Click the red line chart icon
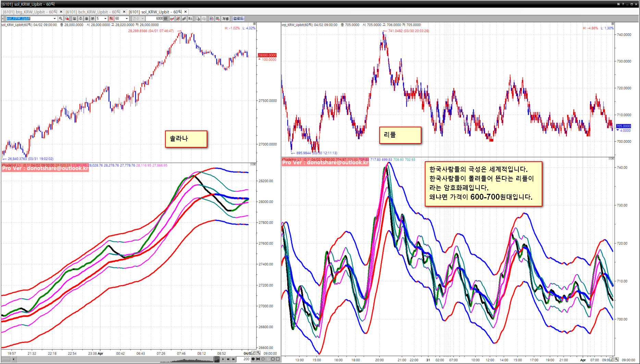Image resolution: width=640 pixels, height=364 pixels. coord(172,18)
